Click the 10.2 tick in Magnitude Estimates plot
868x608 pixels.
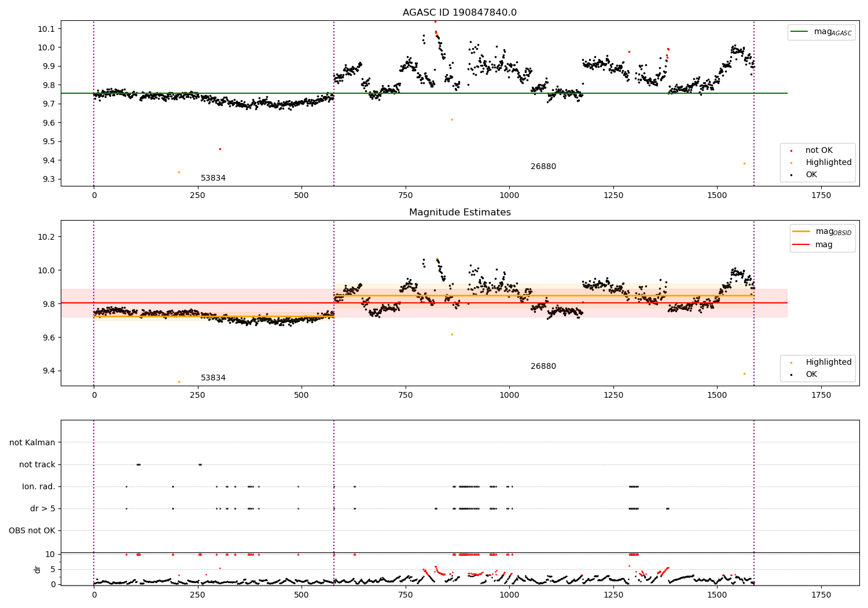tap(46, 237)
